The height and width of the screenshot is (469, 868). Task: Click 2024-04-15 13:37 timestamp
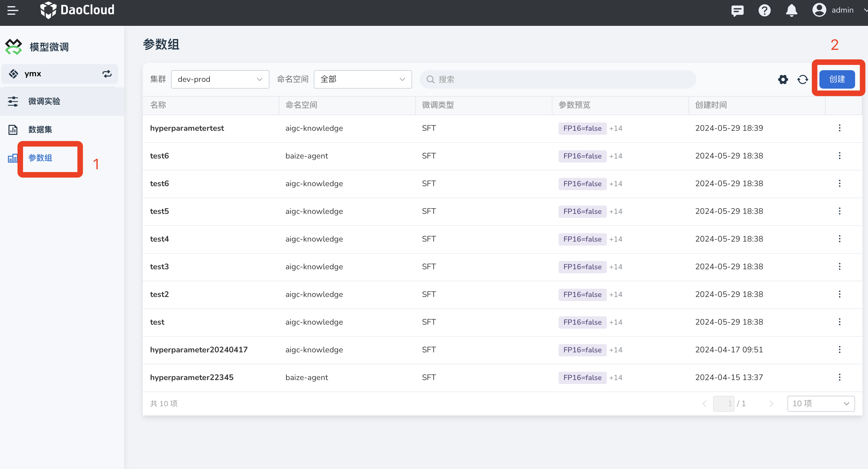click(729, 377)
